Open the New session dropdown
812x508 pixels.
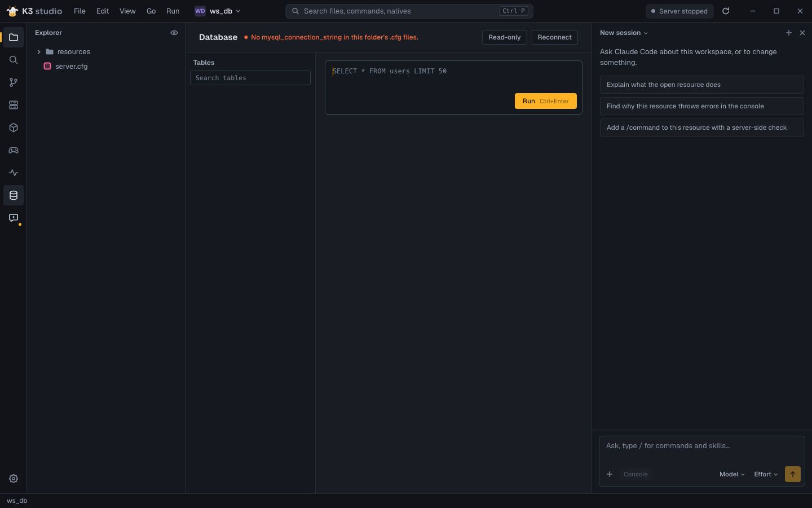(624, 33)
